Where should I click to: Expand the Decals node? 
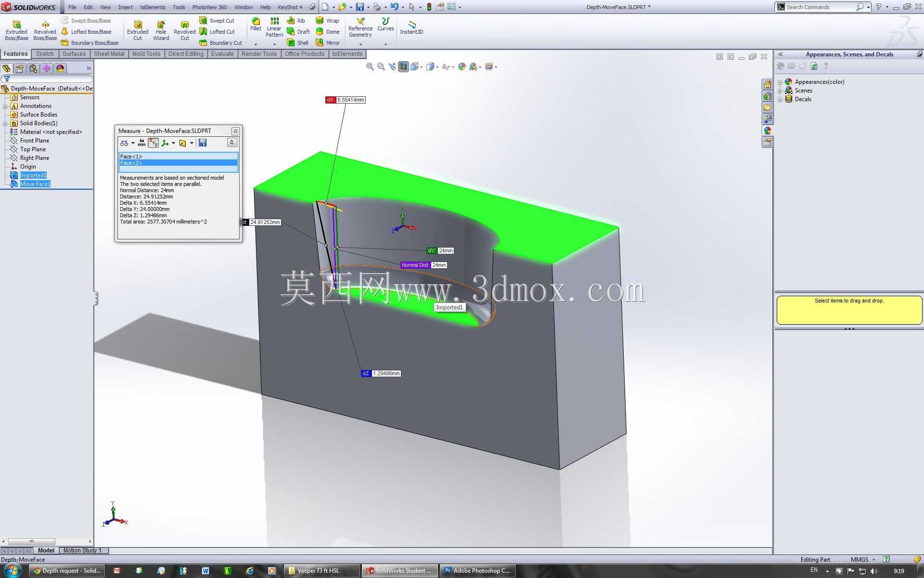pyautogui.click(x=780, y=99)
